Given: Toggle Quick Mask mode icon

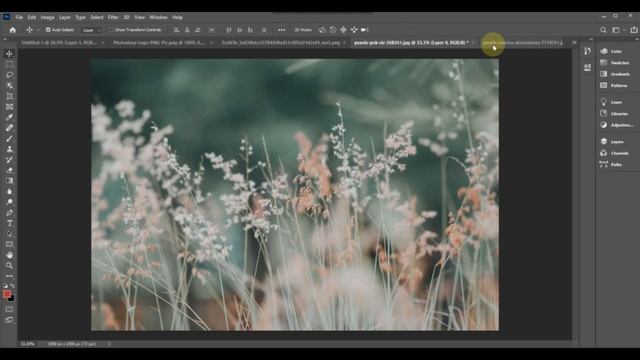Looking at the screenshot, I should tap(9, 309).
